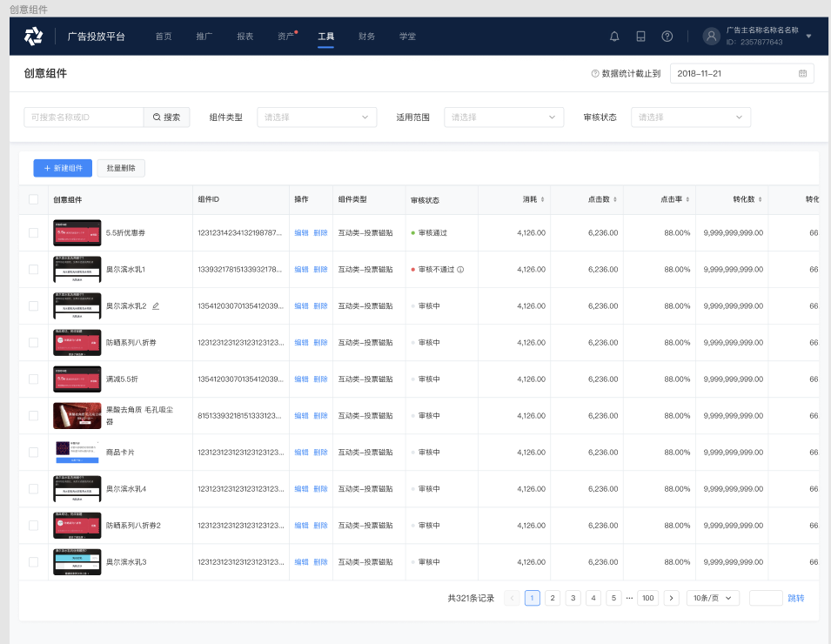The height and width of the screenshot is (644, 831).
Task: Open thumbnail of 奥尔滨水乳3
Action: [x=77, y=562]
